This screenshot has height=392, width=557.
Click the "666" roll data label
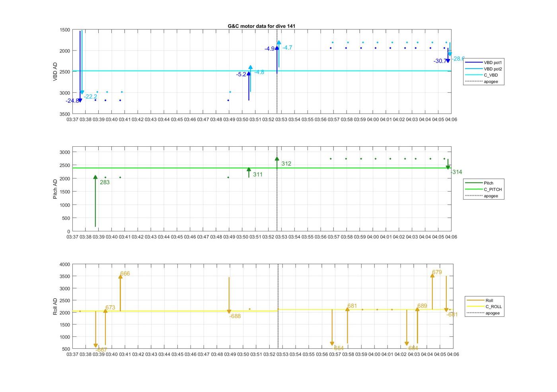[125, 274]
